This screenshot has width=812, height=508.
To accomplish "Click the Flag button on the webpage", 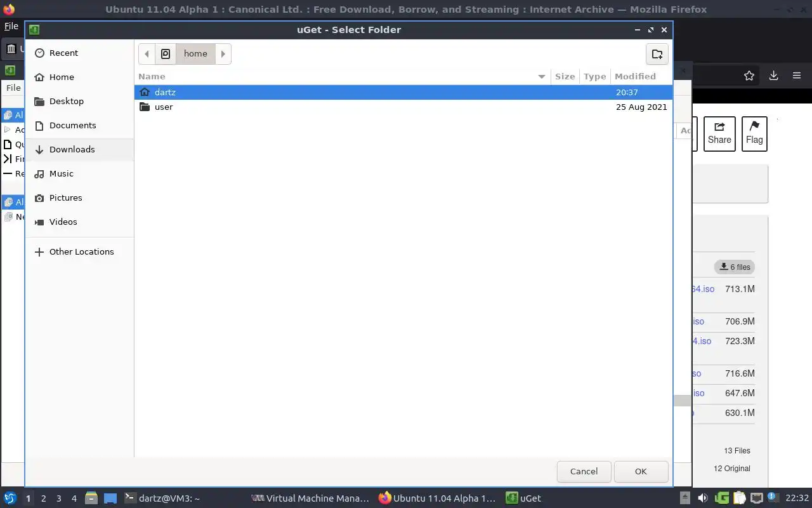I will (x=754, y=134).
